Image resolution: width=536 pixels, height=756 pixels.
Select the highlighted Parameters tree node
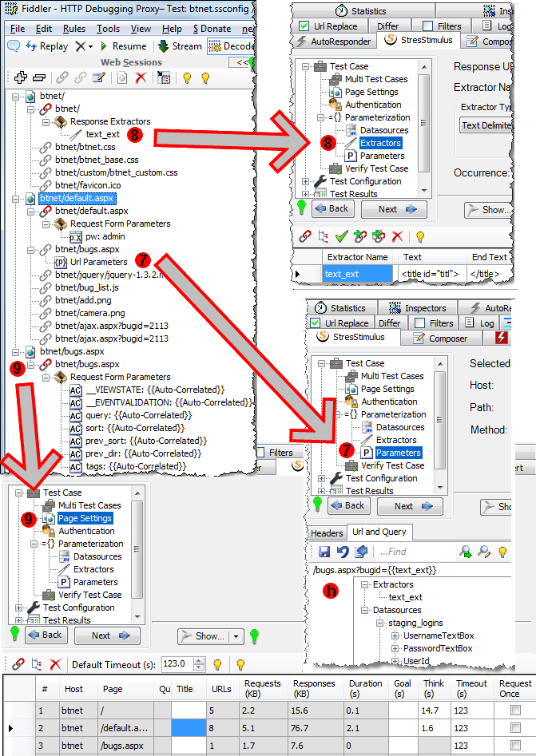pyautogui.click(x=399, y=453)
